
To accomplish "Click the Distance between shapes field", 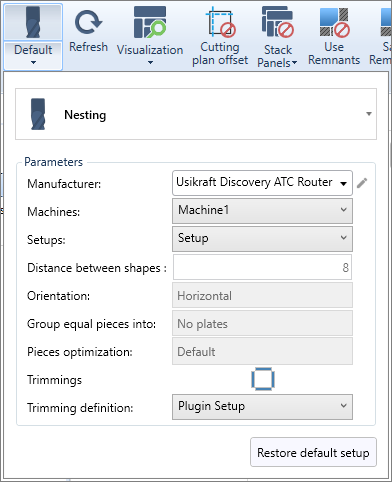I will tap(262, 267).
